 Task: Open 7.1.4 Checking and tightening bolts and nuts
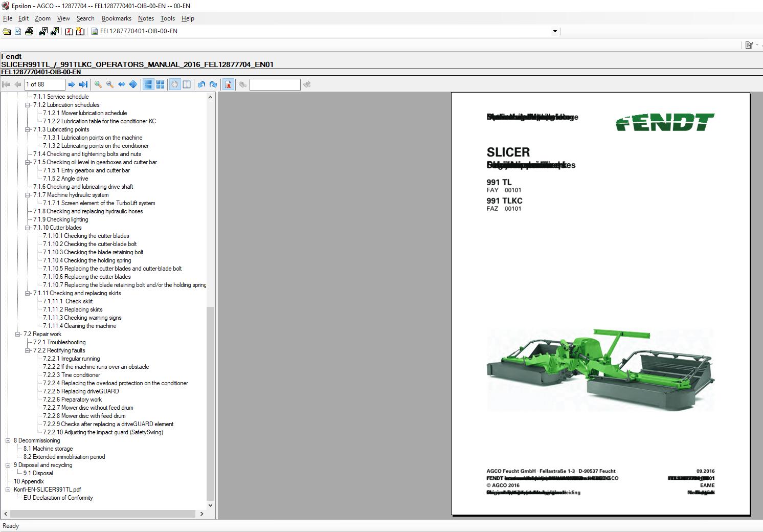[87, 154]
